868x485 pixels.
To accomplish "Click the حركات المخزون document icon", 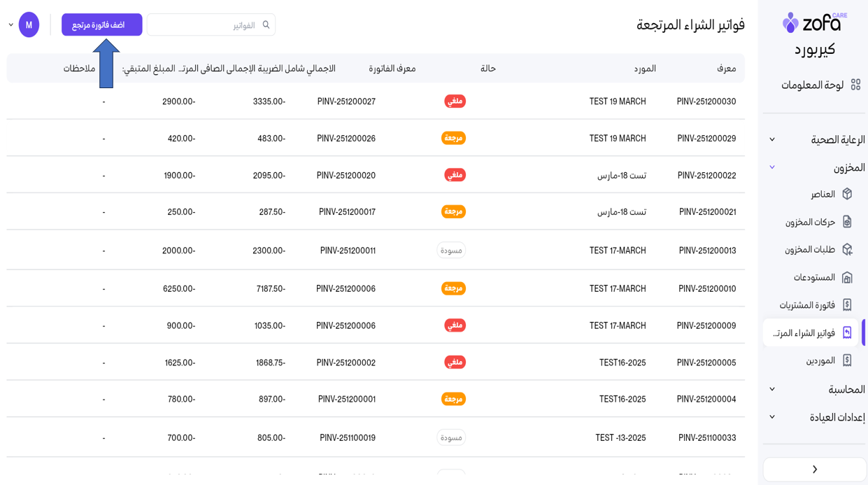I will (x=847, y=222).
